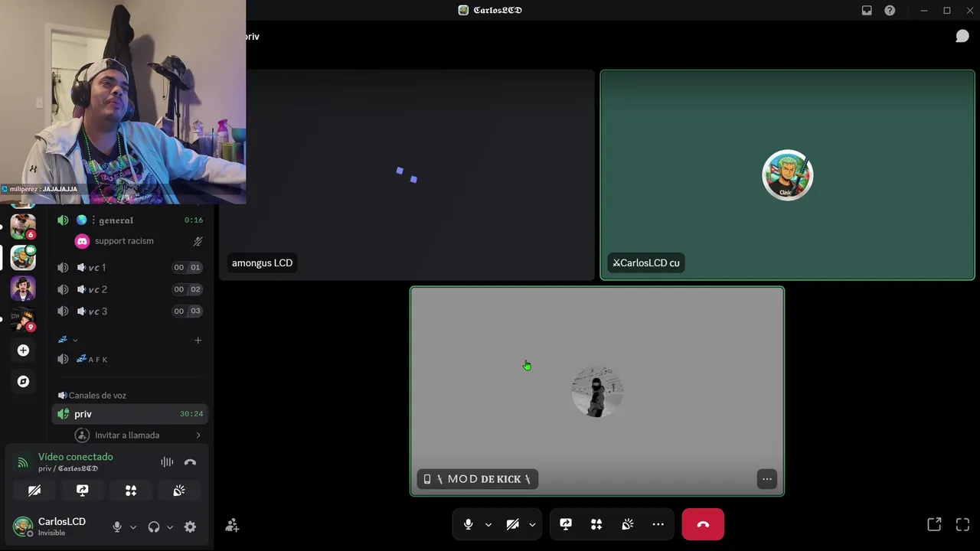
Task: Deafen headphones in user panel
Action: 154,527
